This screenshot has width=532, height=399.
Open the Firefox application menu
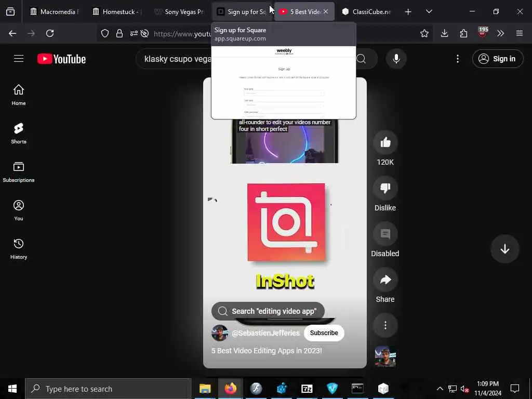(x=520, y=33)
